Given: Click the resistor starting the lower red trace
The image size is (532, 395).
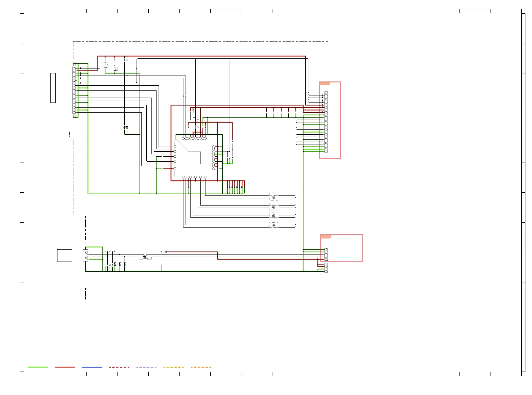Looking at the screenshot, I should click(x=166, y=252).
